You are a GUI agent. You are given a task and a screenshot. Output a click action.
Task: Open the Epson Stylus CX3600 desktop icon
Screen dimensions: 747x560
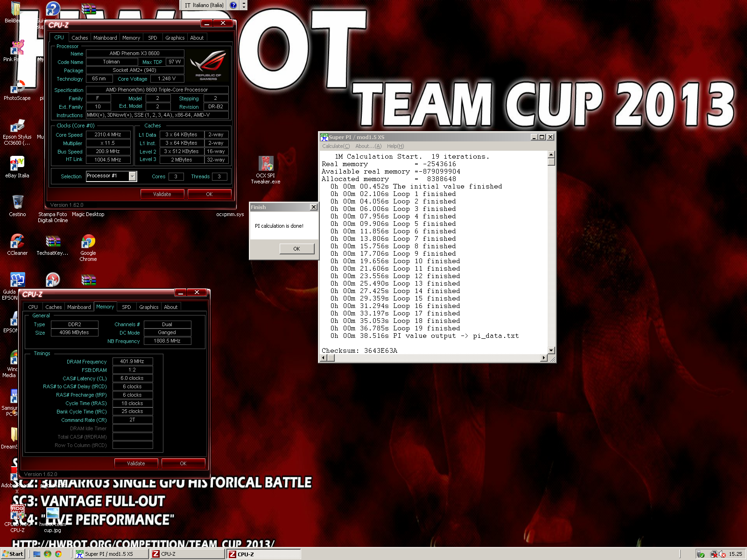pyautogui.click(x=17, y=125)
